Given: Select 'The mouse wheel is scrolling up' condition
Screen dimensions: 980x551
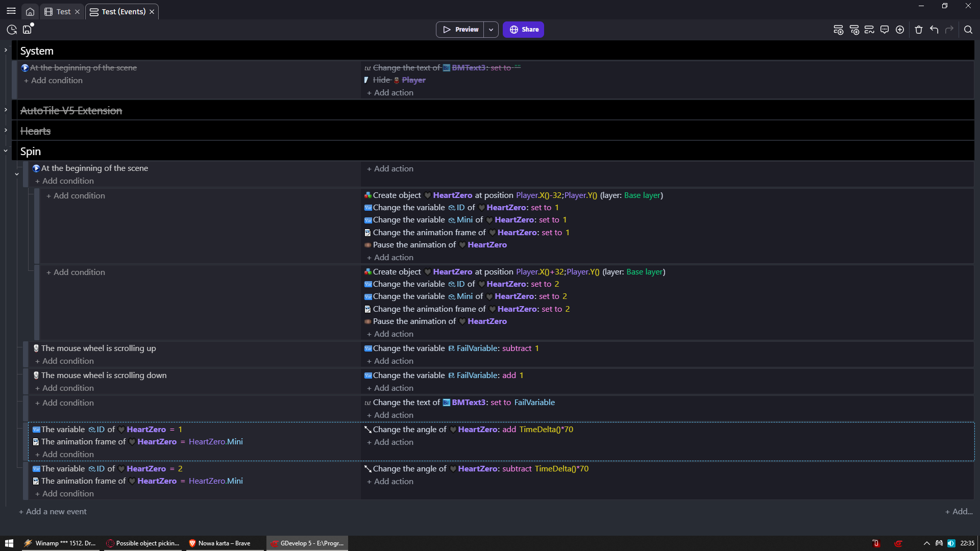Looking at the screenshot, I should [94, 348].
